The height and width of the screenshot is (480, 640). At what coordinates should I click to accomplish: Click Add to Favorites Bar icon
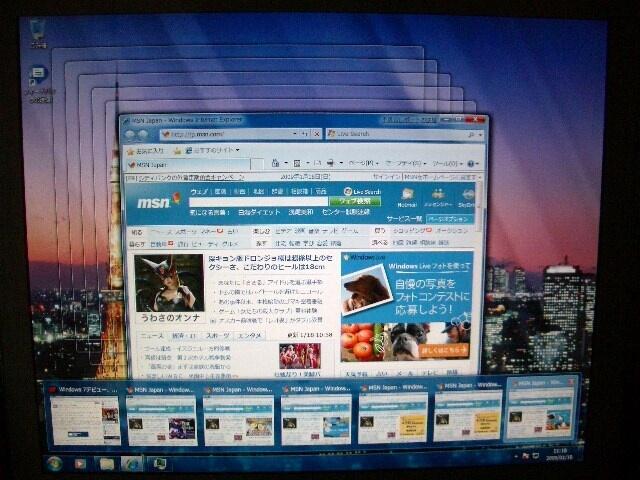(x=177, y=151)
